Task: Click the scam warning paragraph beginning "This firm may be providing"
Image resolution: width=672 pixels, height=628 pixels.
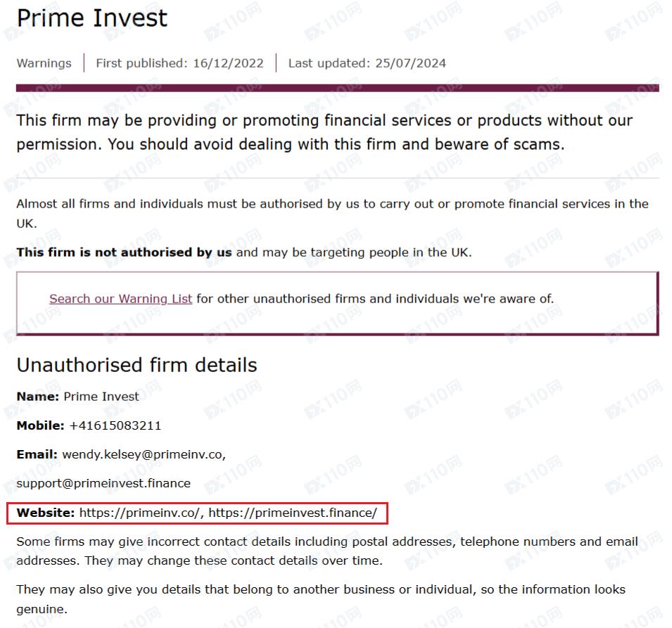Action: [x=324, y=132]
